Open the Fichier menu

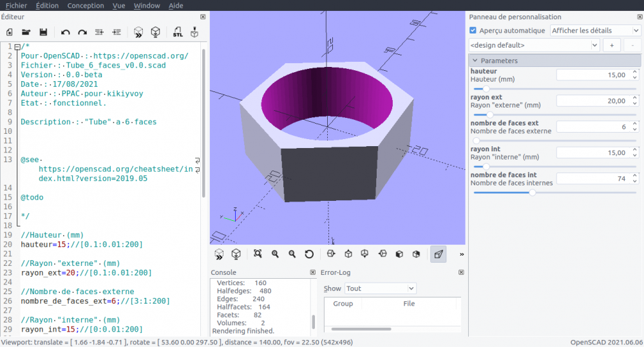click(16, 5)
